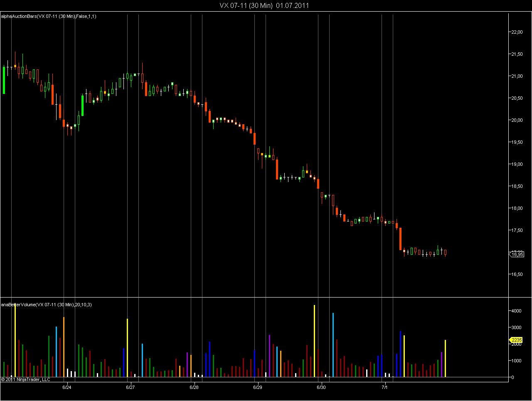The image size is (532, 401).
Task: Select the tallest purple volume bar after 6/29
Action: (x=269, y=356)
